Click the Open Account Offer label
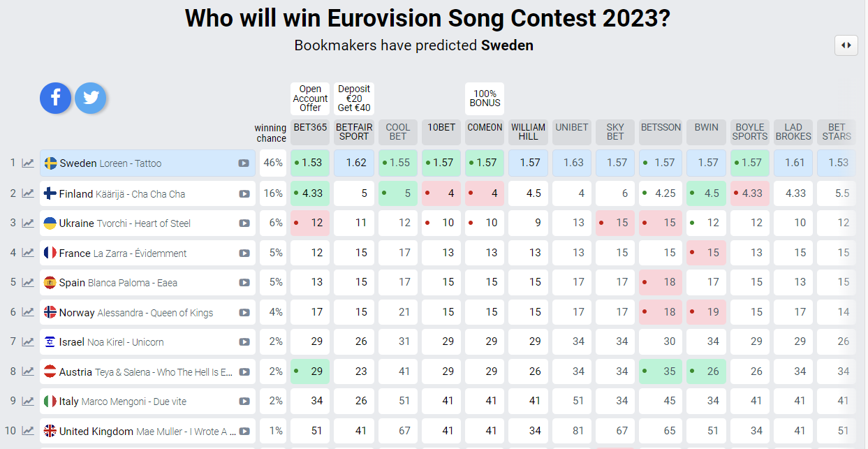Viewport: 868px width, 449px height. (x=310, y=98)
